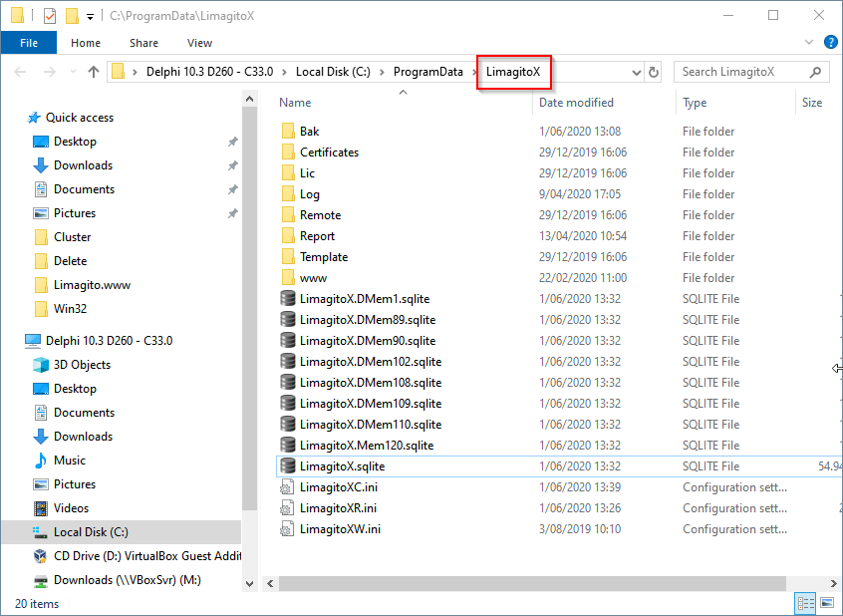Click the Properties checkmark quick access icon
843x616 pixels.
50,16
